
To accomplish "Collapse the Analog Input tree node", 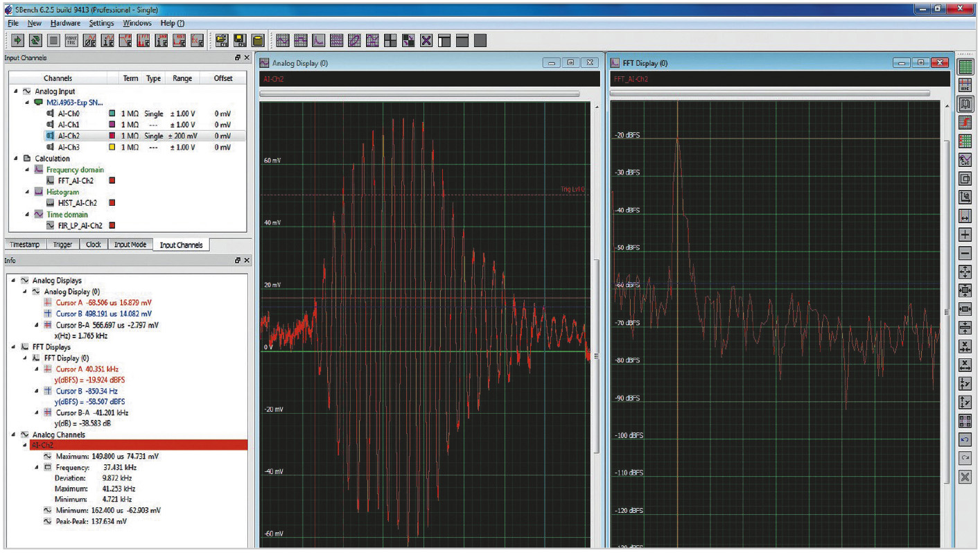I will [x=15, y=91].
